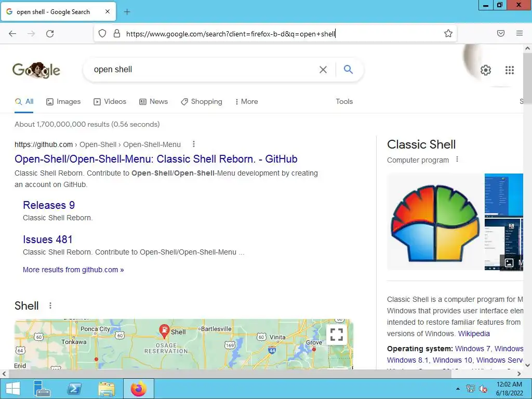Clear the search box with the X
Viewport: 532px width, 399px height.
click(x=323, y=70)
